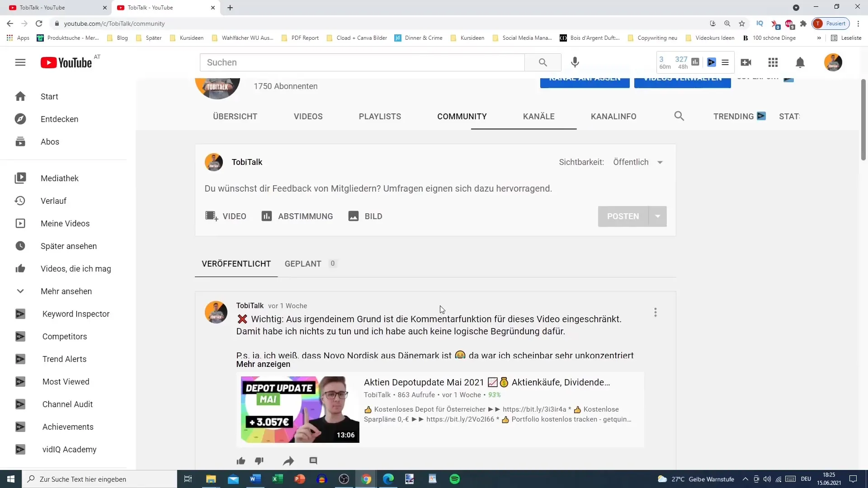This screenshot has height=488, width=868.
Task: Click the vidIQ Competitors icon
Action: pos(20,336)
